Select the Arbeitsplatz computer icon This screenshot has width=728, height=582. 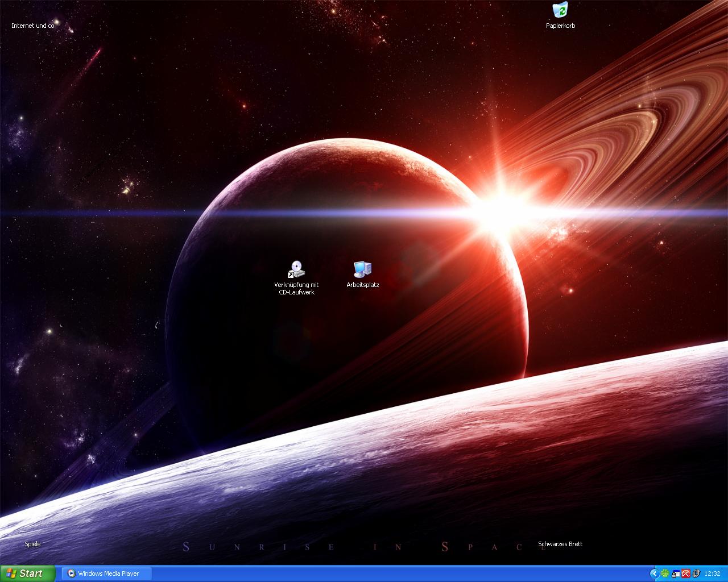362,269
